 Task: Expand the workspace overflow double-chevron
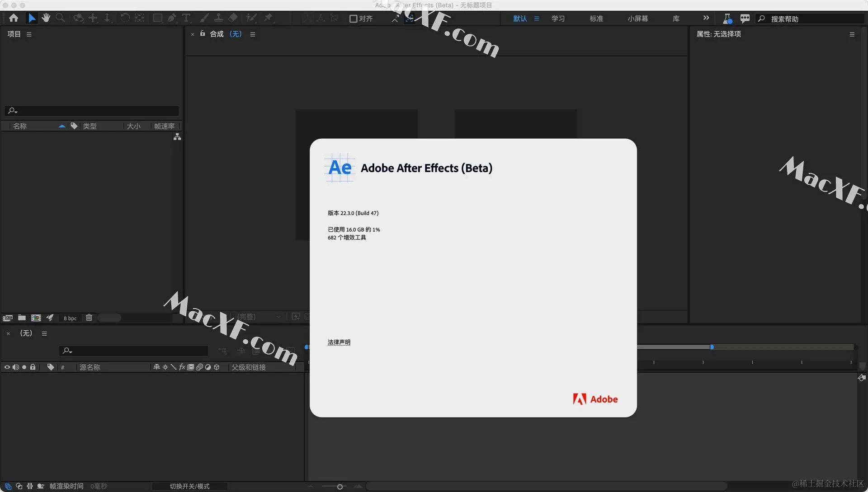click(x=706, y=18)
